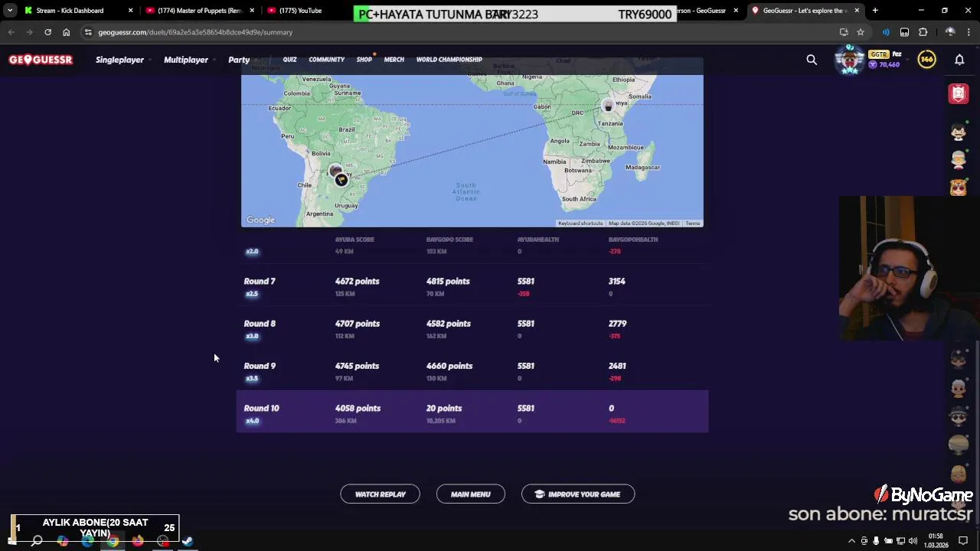Viewport: 980px width, 551px height.
Task: Select the Round 7 row
Action: 472,286
